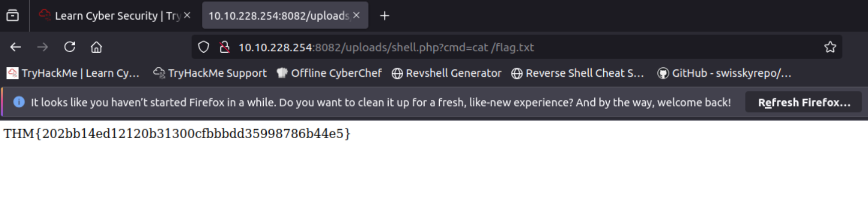Reload the current page
868x213 pixels.
pos(70,47)
